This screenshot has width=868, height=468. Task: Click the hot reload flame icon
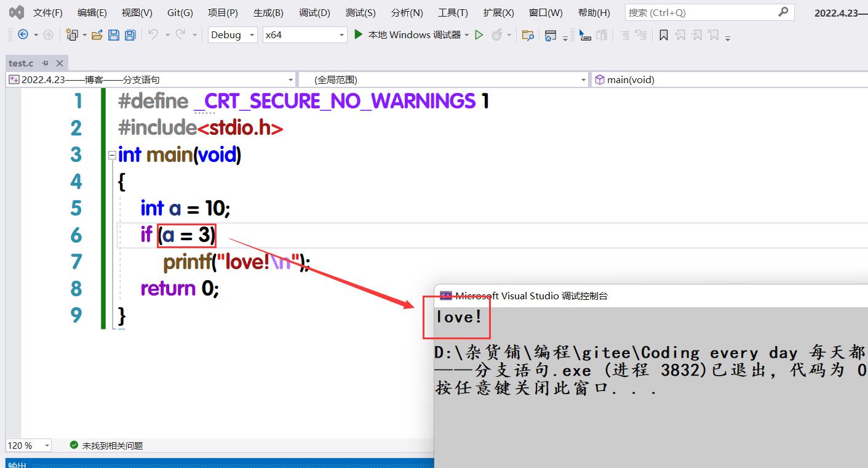[x=496, y=35]
